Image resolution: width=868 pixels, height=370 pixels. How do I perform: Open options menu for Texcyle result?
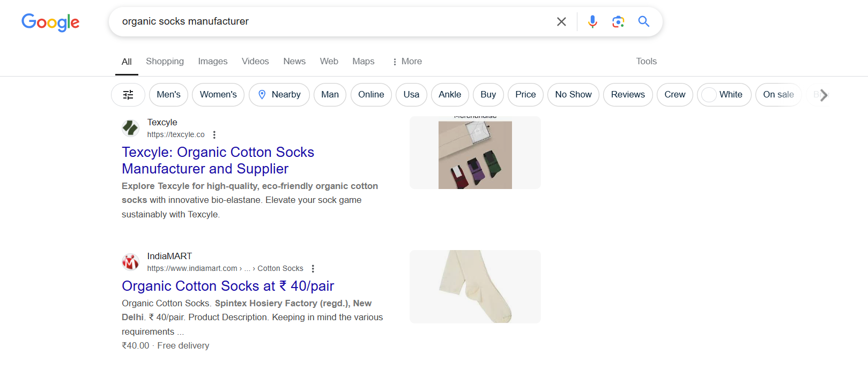point(214,135)
